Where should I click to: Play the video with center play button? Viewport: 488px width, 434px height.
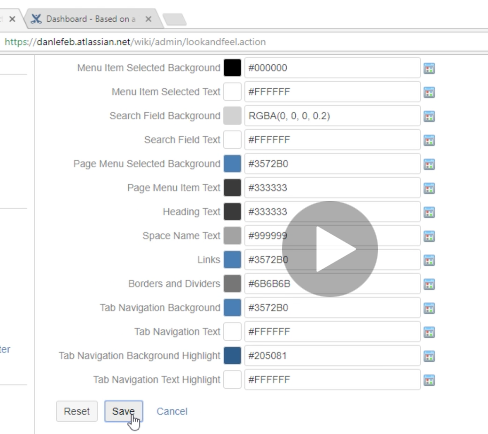tap(330, 249)
